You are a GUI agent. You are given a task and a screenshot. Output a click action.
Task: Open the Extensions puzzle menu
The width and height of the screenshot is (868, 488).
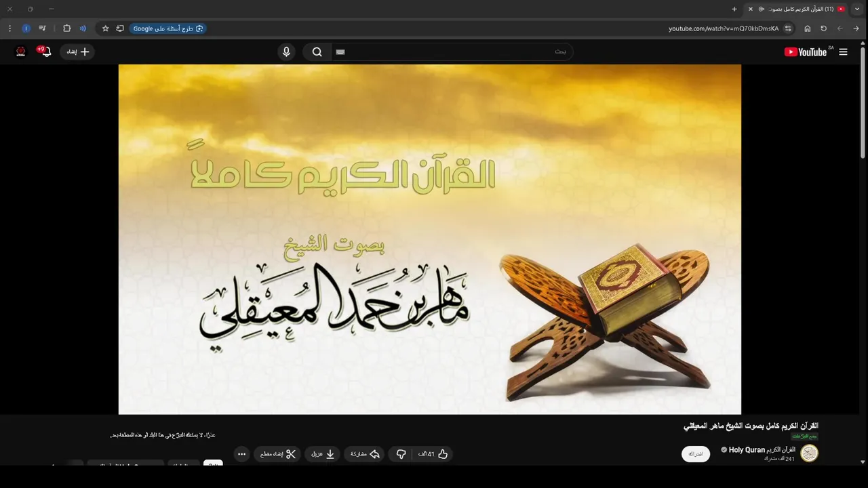[x=66, y=28]
